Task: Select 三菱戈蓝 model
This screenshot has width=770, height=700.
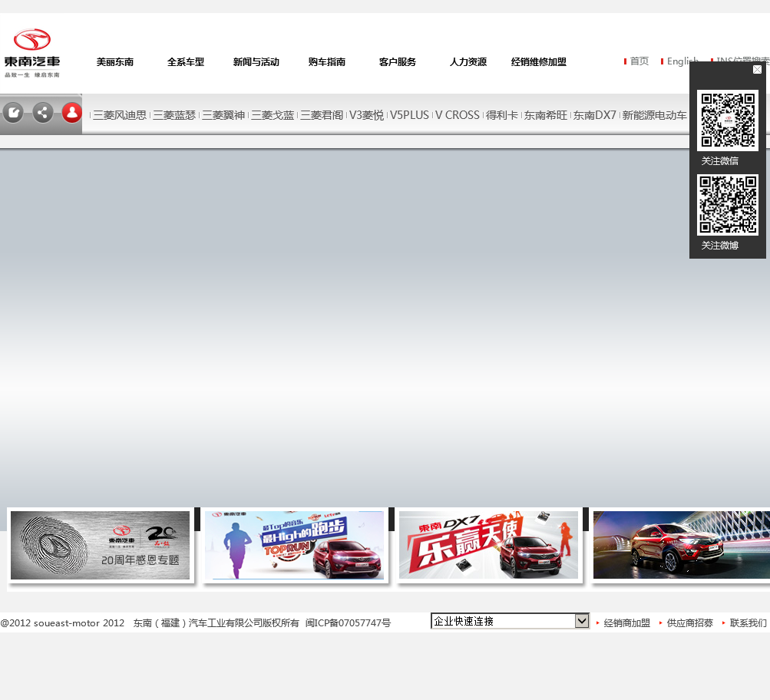Action: coord(273,115)
